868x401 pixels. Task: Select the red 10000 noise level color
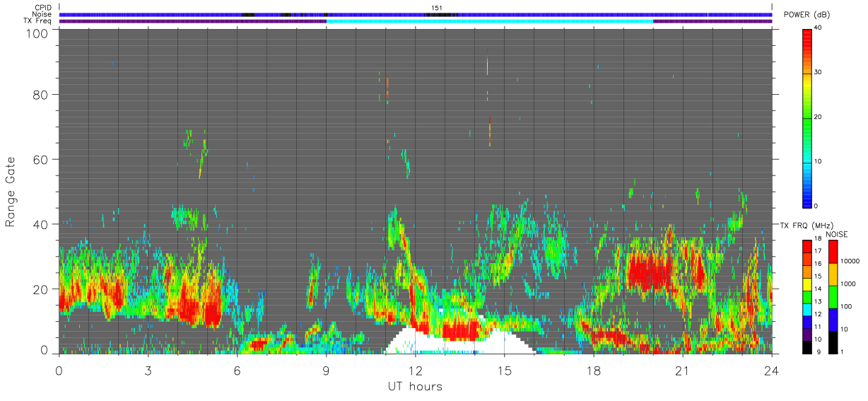(834, 252)
